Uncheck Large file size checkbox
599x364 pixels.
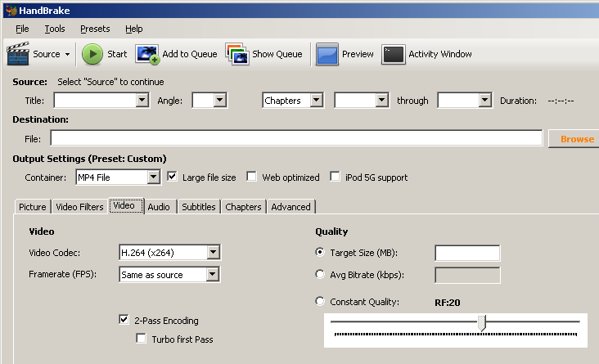(173, 177)
